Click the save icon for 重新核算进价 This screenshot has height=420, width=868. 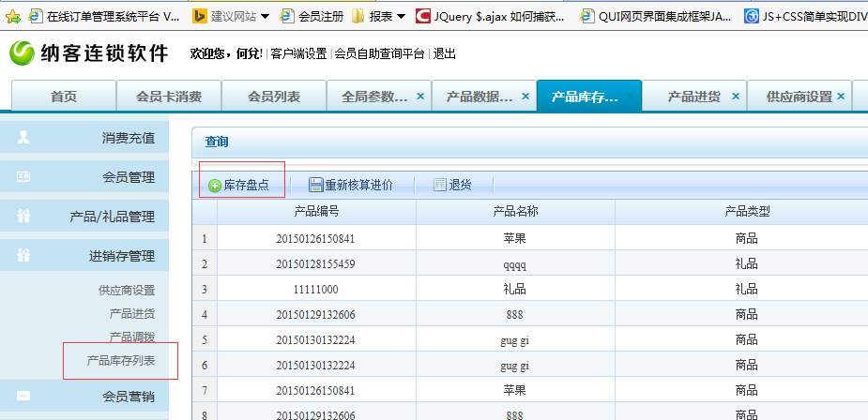tap(315, 186)
